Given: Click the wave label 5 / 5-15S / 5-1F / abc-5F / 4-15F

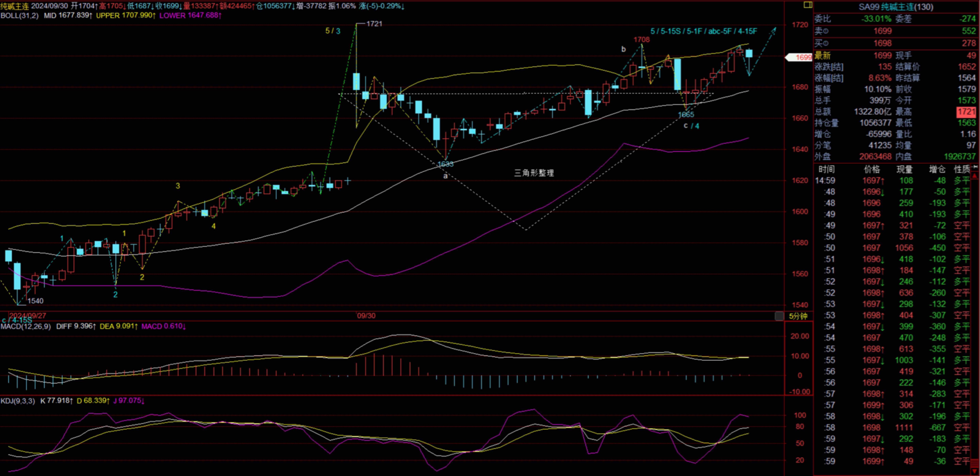Looking at the screenshot, I should pyautogui.click(x=704, y=31).
